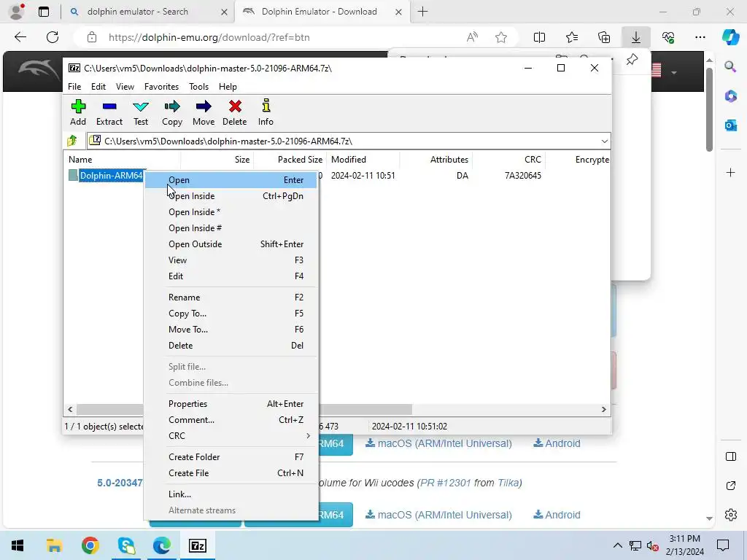Open the Tools menu in 7-Zip

(198, 87)
